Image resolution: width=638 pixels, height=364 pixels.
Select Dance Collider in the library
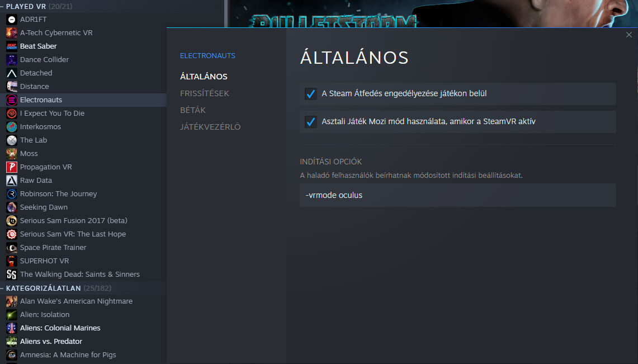click(44, 60)
